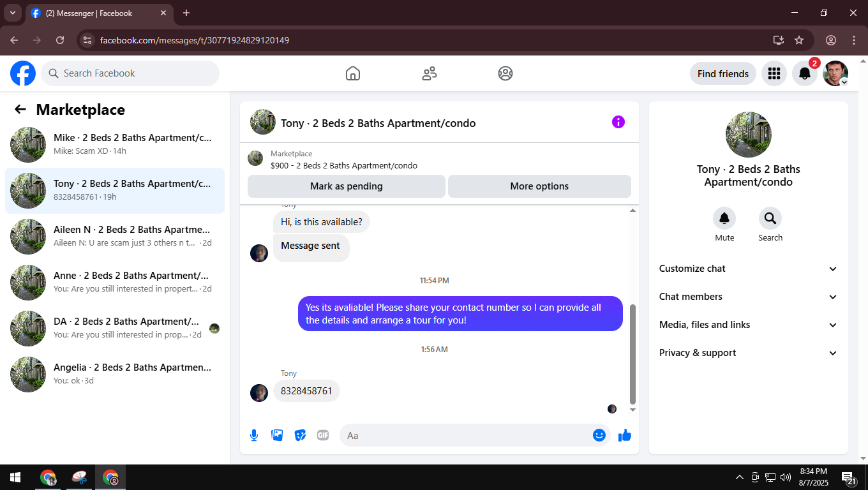Expand the Customize chat section

pos(748,269)
